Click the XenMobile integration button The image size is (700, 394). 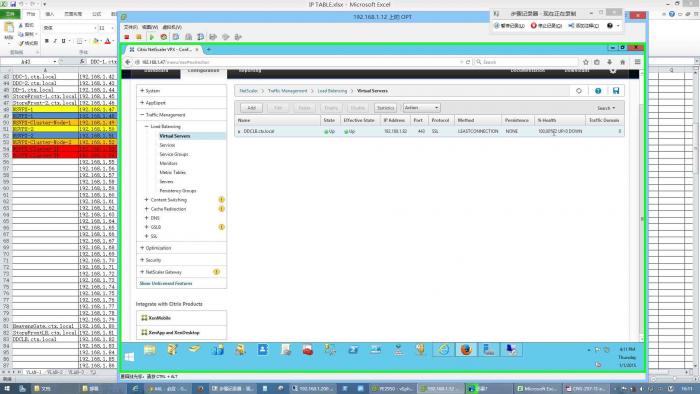click(181, 318)
